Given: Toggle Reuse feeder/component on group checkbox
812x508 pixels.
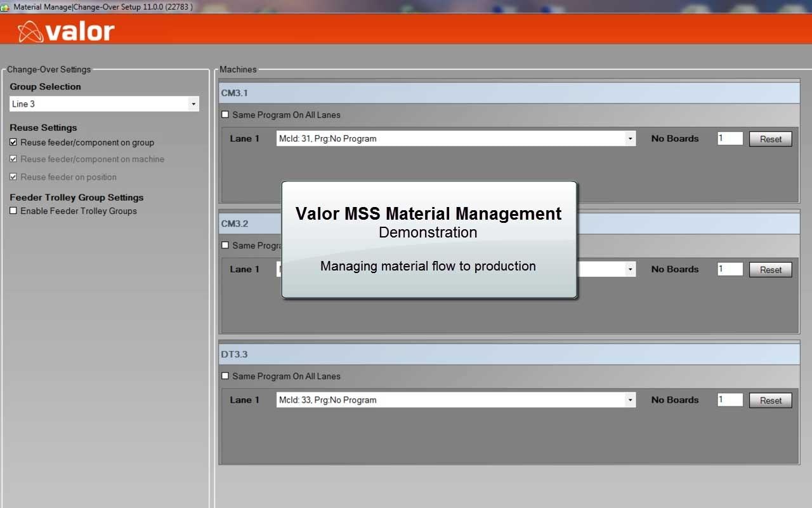Looking at the screenshot, I should click(13, 142).
